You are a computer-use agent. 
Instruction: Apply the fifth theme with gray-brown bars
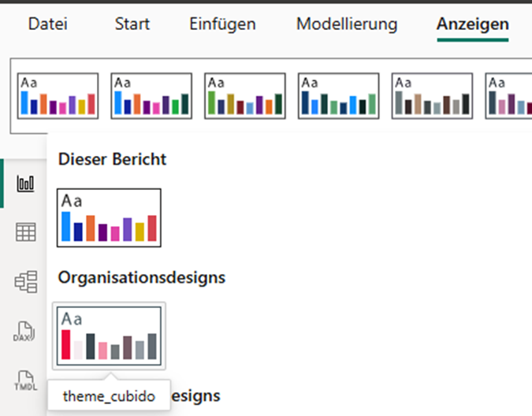[432, 96]
